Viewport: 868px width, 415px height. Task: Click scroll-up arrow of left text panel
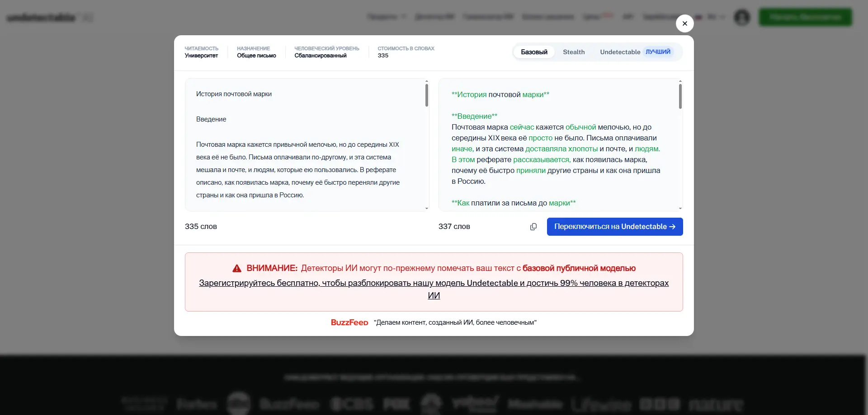pyautogui.click(x=426, y=81)
